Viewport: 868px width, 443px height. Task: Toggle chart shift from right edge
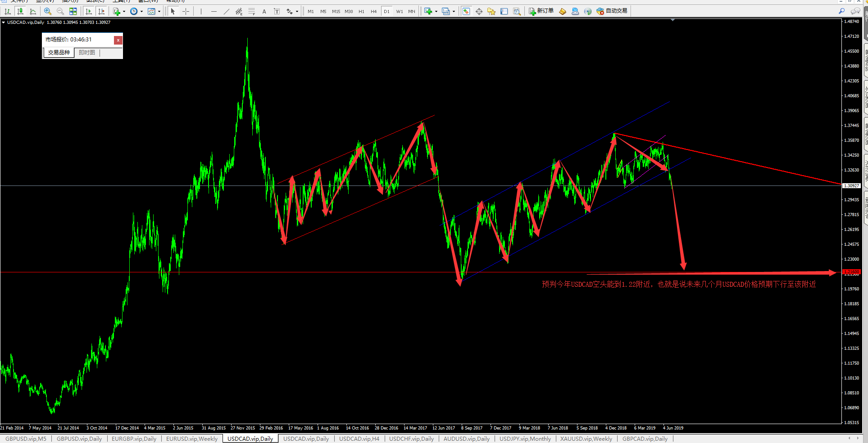click(x=101, y=11)
